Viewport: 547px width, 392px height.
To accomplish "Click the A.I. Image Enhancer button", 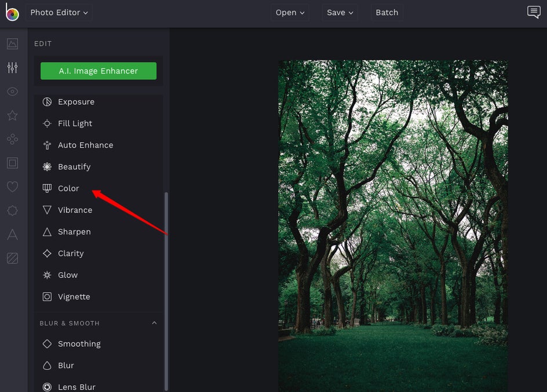I will tap(99, 71).
